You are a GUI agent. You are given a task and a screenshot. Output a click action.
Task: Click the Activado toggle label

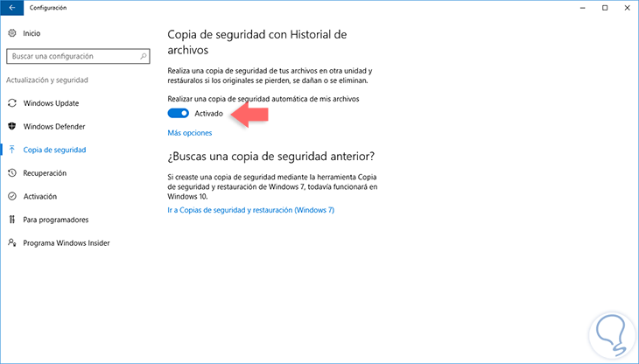pyautogui.click(x=208, y=114)
